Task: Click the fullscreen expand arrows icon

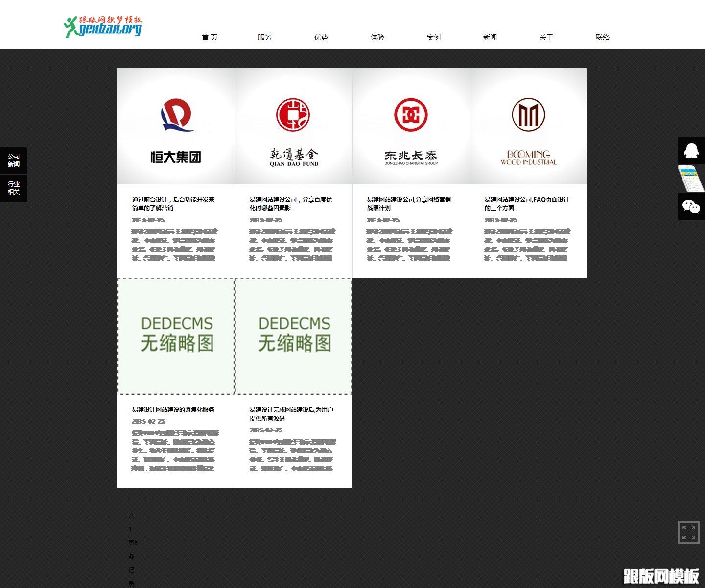Action: tap(688, 532)
